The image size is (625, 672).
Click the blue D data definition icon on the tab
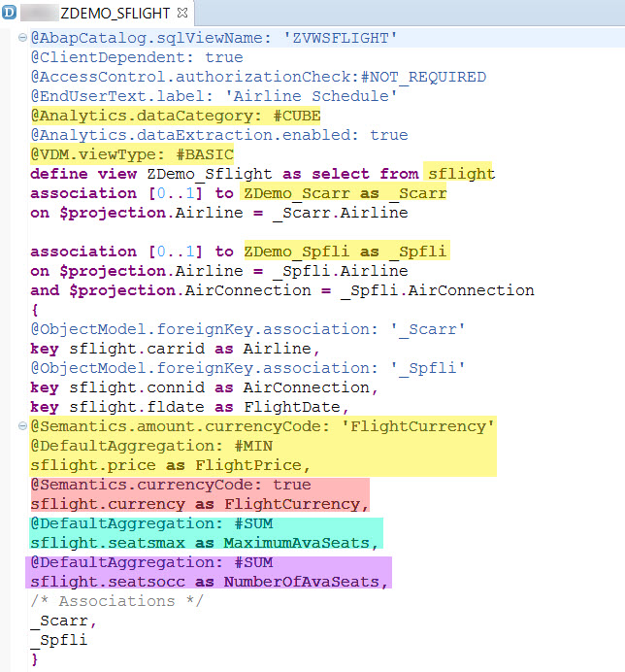tap(9, 12)
